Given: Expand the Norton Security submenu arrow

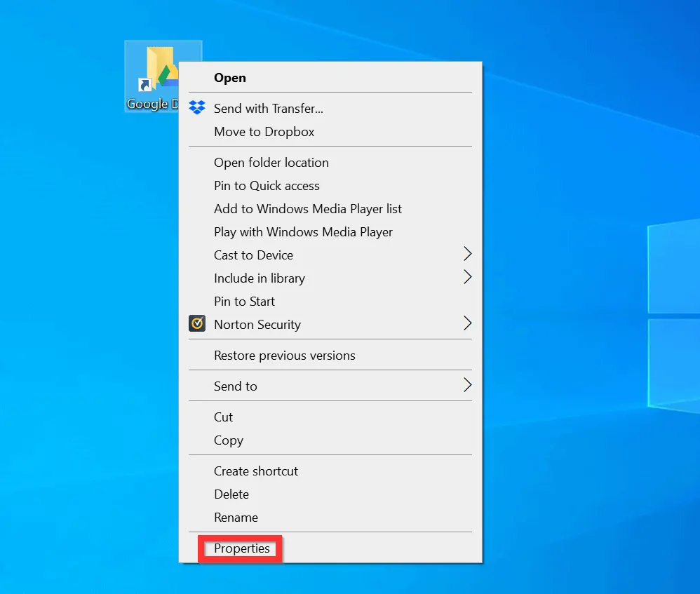Looking at the screenshot, I should pyautogui.click(x=467, y=323).
